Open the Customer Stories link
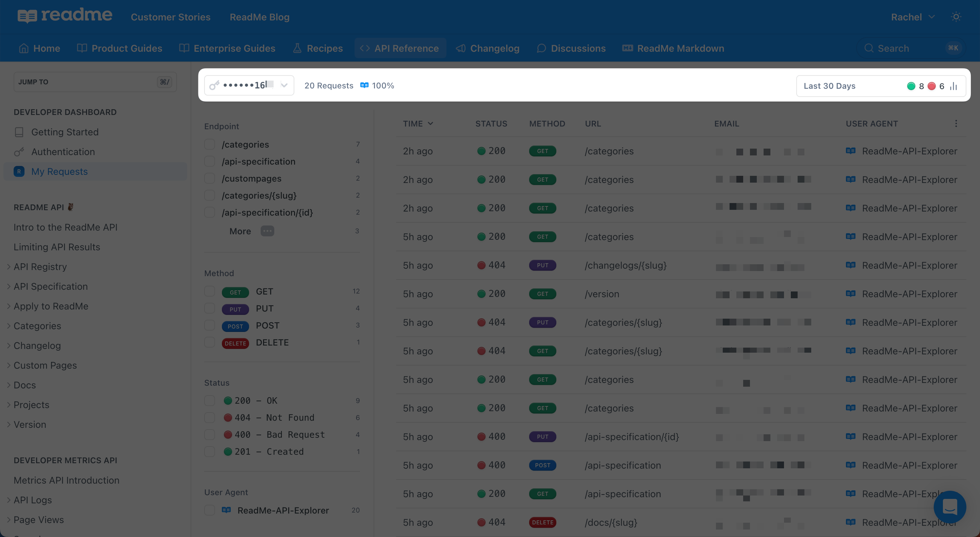This screenshot has height=537, width=980. [x=170, y=17]
